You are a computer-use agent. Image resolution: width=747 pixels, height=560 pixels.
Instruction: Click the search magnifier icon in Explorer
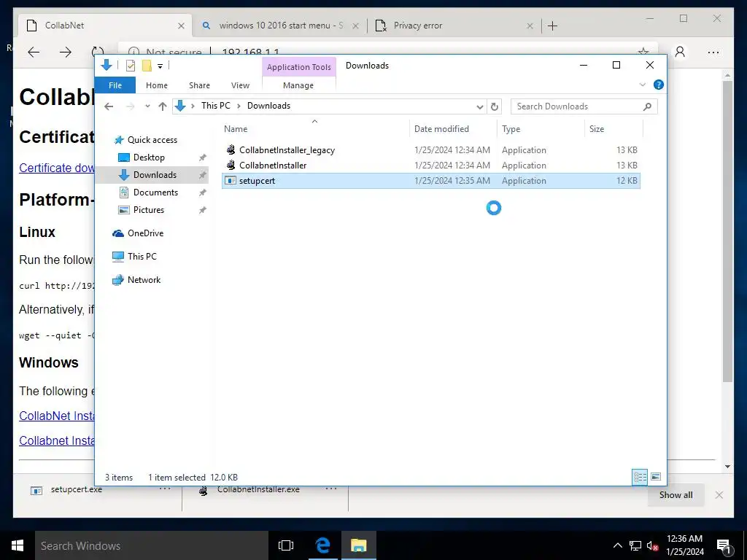click(x=647, y=106)
